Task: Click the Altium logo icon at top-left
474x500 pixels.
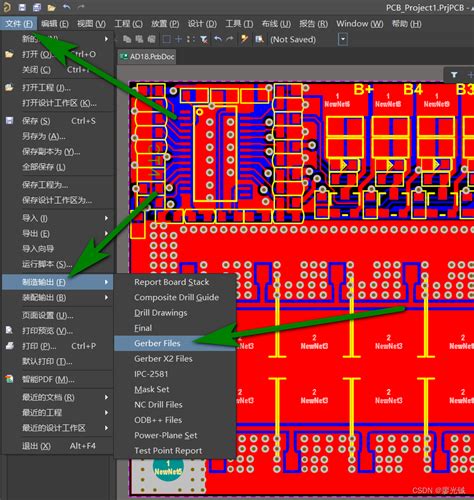Action: tap(7, 7)
